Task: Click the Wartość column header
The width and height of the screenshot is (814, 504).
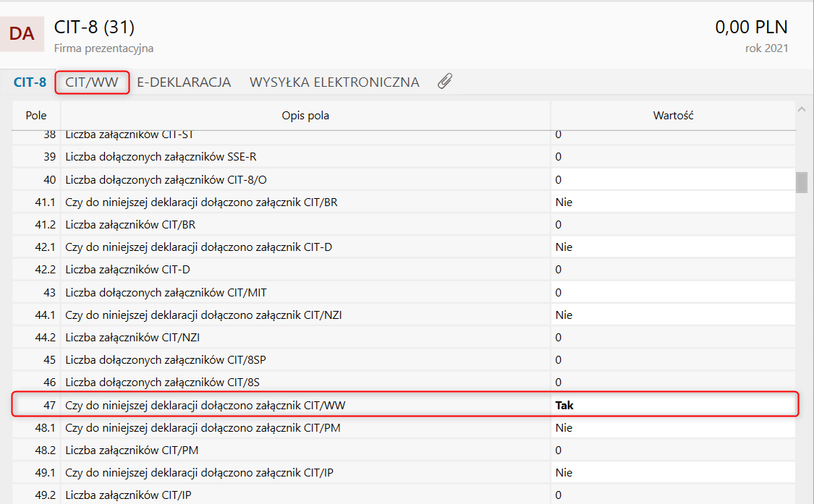Action: [x=673, y=116]
